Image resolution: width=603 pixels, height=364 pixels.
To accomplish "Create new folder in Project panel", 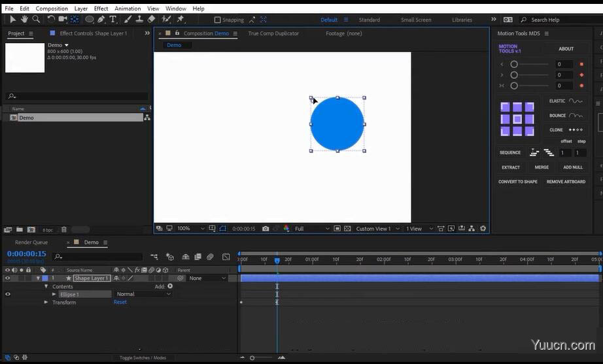I will 19,229.
